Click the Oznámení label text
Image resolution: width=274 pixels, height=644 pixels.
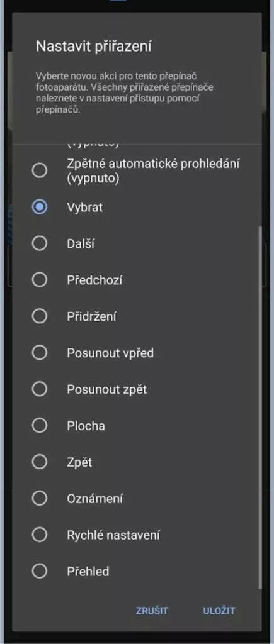[x=95, y=499]
